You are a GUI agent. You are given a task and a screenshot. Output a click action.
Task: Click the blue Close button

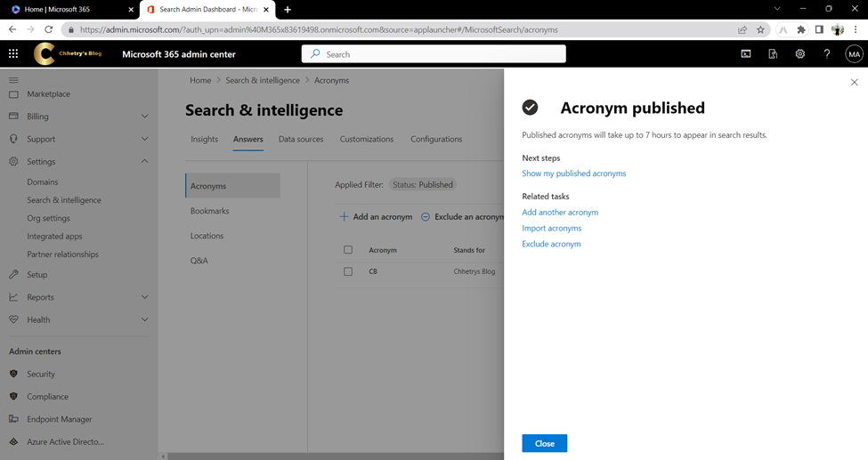pyautogui.click(x=544, y=443)
